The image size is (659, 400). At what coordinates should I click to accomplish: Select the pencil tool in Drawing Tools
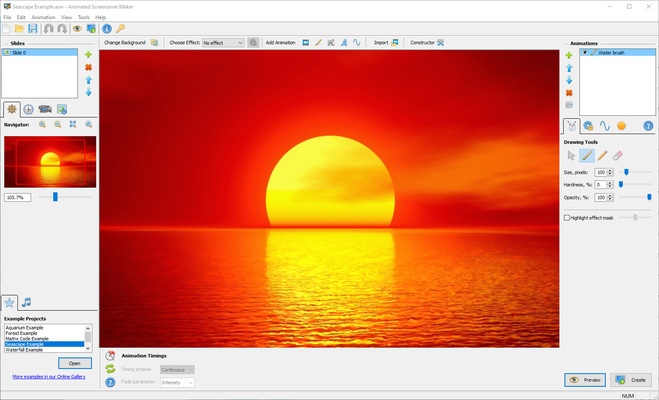(x=602, y=156)
